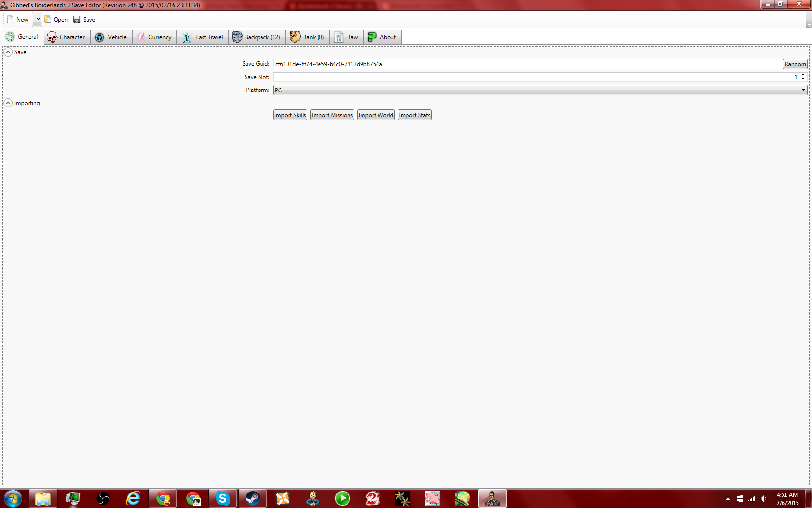The width and height of the screenshot is (812, 508).
Task: Click the Import Skills button
Action: (290, 115)
